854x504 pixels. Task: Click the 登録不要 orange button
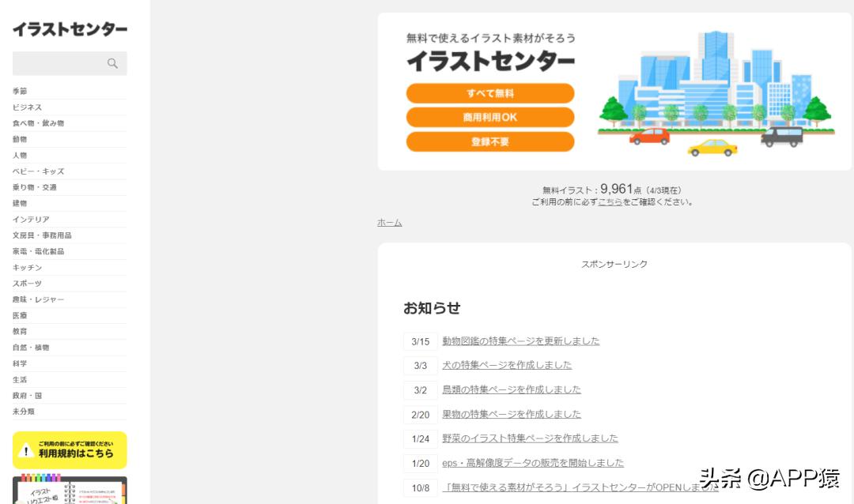coord(490,141)
